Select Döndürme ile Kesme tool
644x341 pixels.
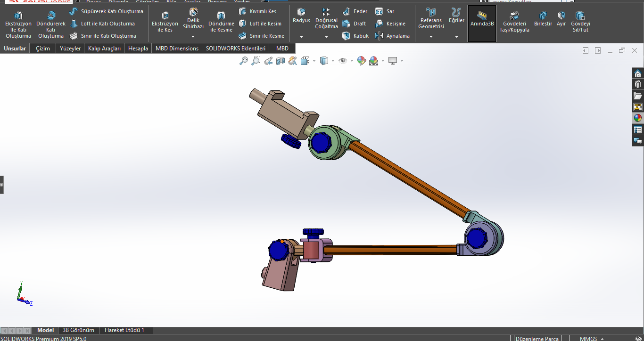click(x=221, y=23)
